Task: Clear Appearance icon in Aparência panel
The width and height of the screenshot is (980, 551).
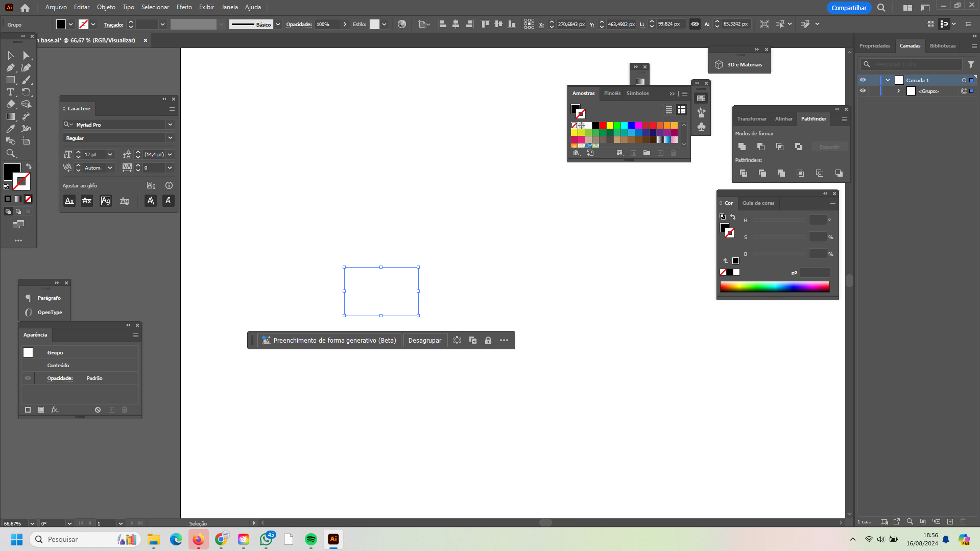Action: (x=98, y=410)
